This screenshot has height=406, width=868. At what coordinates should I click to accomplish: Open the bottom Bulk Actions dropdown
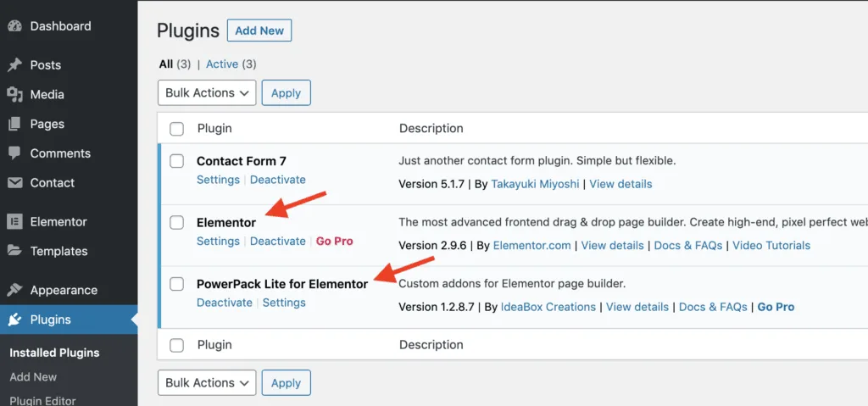207,383
